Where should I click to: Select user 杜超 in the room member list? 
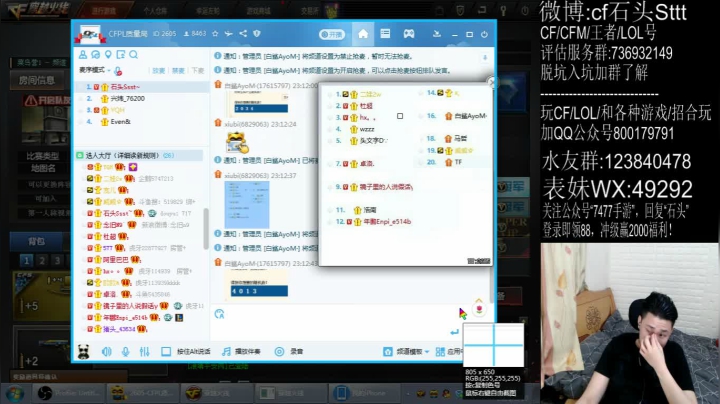click(109, 236)
